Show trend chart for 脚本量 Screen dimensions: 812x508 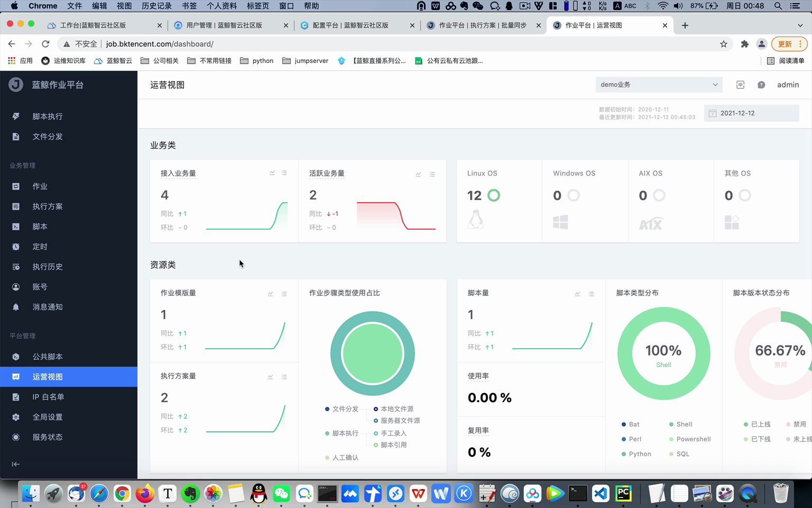point(577,294)
